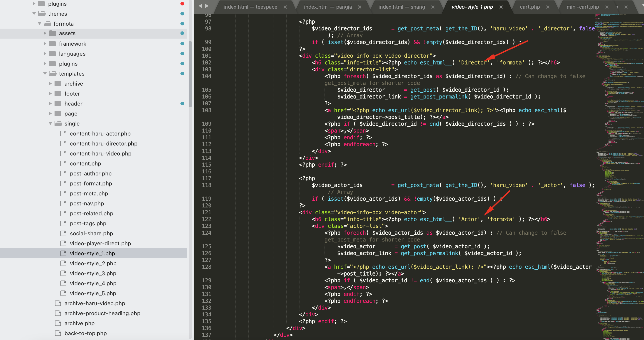Open video-style_3.php file
This screenshot has width=644, height=340.
[x=93, y=273]
